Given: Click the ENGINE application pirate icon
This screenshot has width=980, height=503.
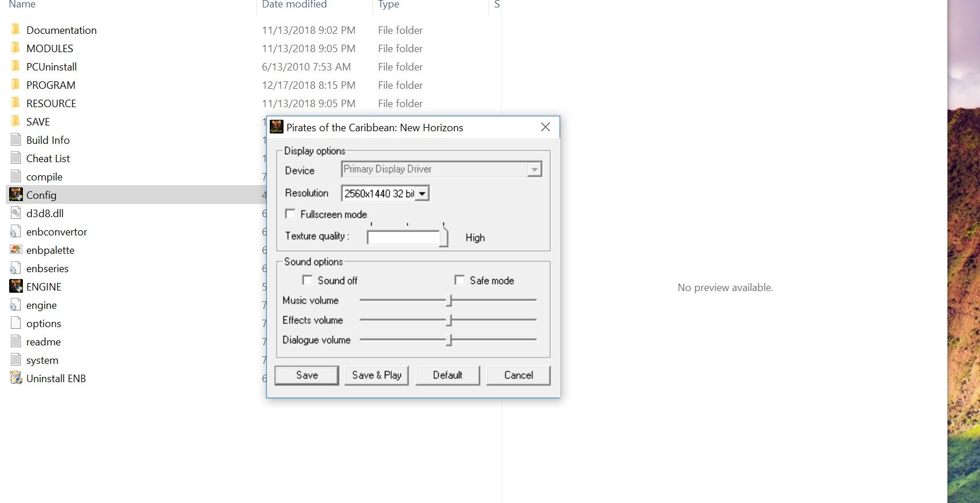Looking at the screenshot, I should click(x=16, y=286).
